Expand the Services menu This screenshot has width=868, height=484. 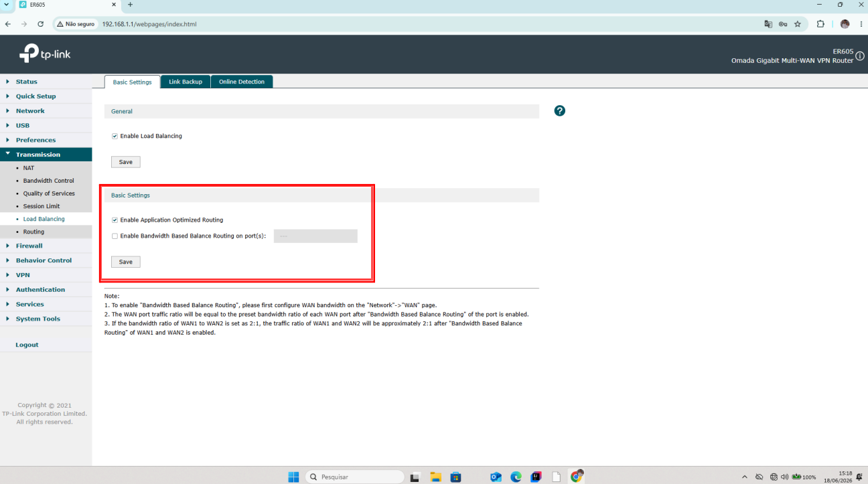[46, 305]
